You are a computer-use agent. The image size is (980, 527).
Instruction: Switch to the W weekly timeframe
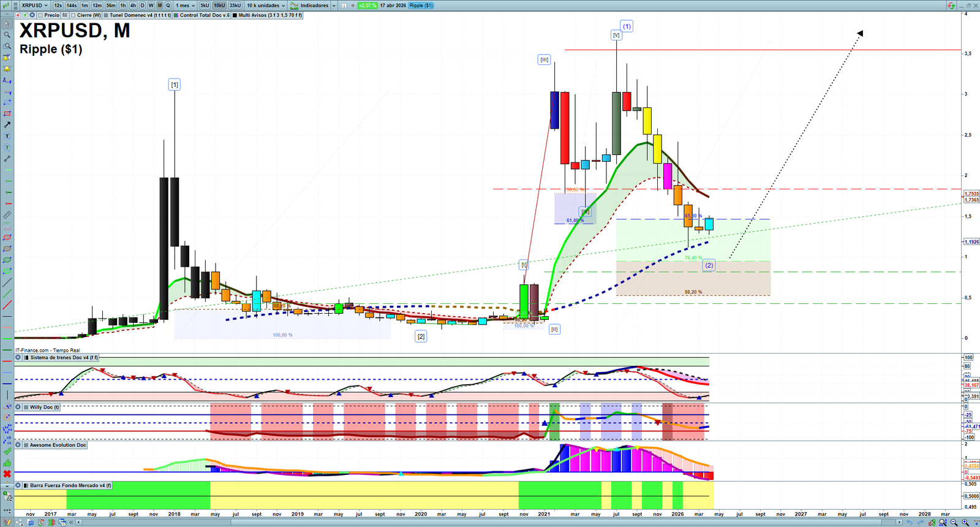point(151,6)
